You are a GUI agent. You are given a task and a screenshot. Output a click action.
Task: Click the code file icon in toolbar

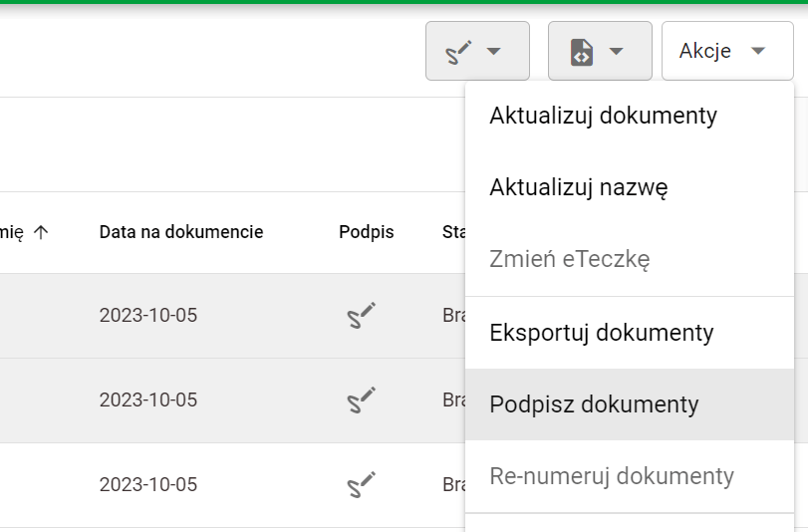coord(582,52)
